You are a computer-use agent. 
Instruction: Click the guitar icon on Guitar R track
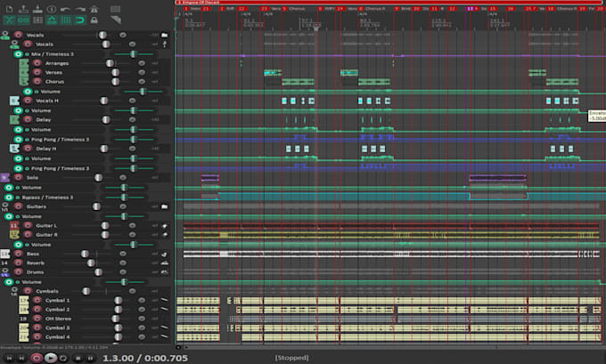coord(165,235)
